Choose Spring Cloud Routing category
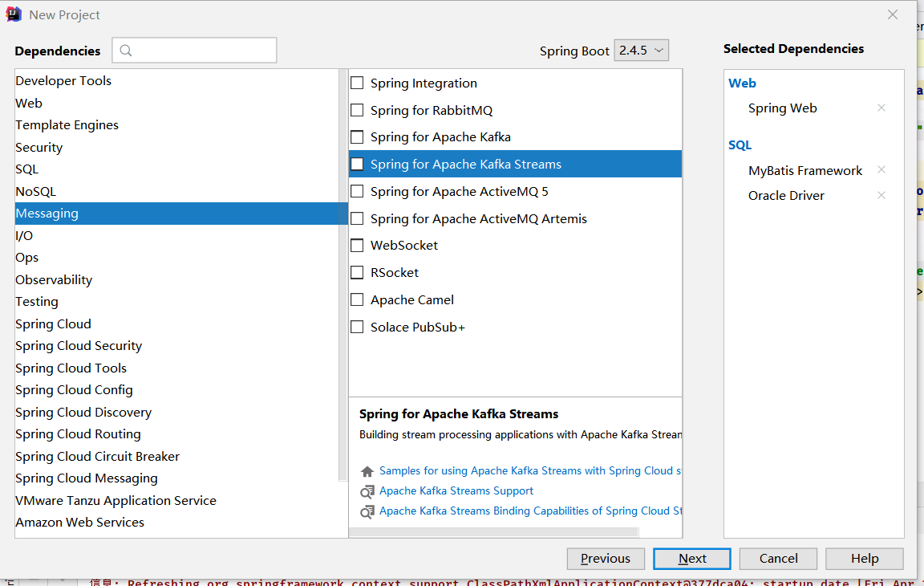The width and height of the screenshot is (924, 586). point(176,434)
